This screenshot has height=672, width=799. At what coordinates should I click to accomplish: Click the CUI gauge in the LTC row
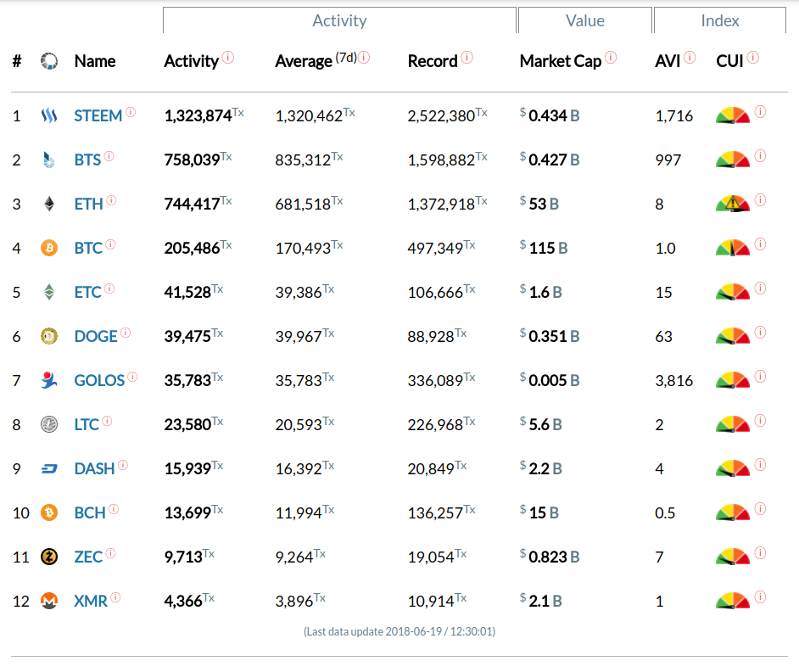click(733, 425)
